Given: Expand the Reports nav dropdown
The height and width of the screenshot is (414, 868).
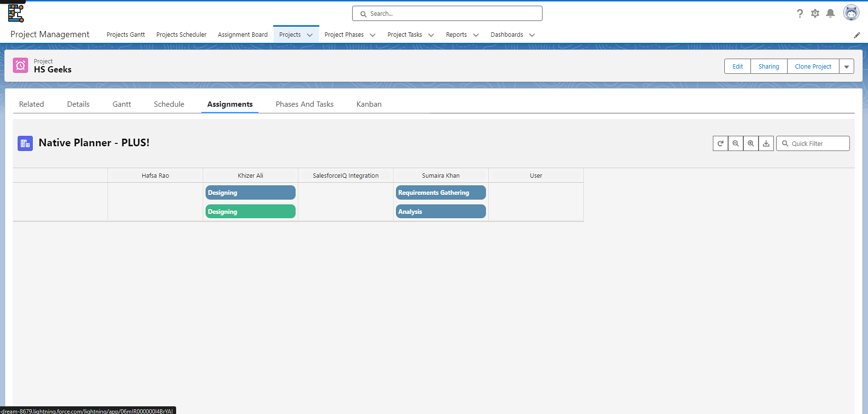Looking at the screenshot, I should click(476, 35).
